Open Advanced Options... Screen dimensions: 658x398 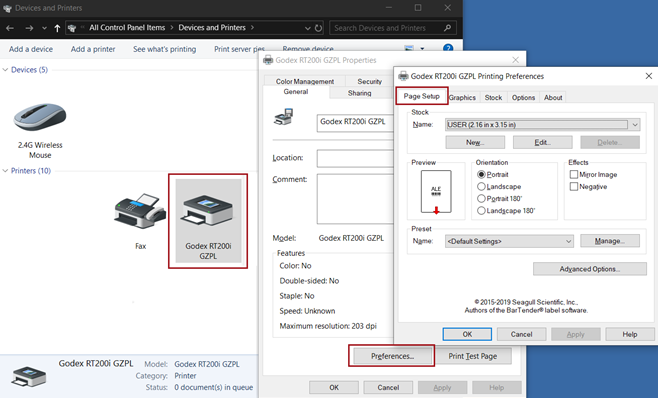point(590,269)
